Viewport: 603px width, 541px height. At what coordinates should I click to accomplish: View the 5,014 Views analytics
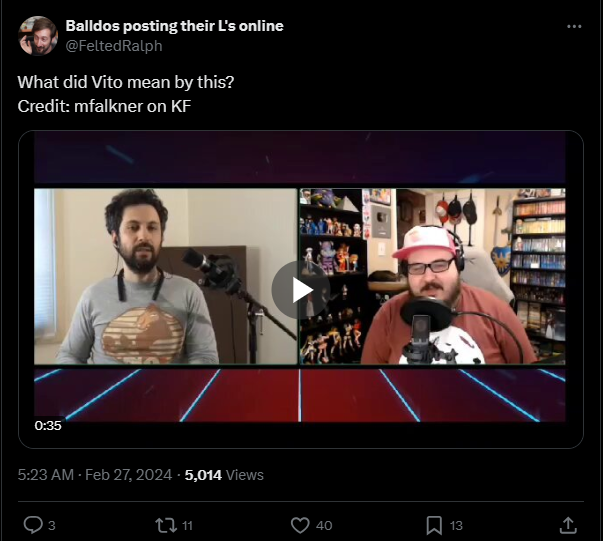pyautogui.click(x=224, y=475)
